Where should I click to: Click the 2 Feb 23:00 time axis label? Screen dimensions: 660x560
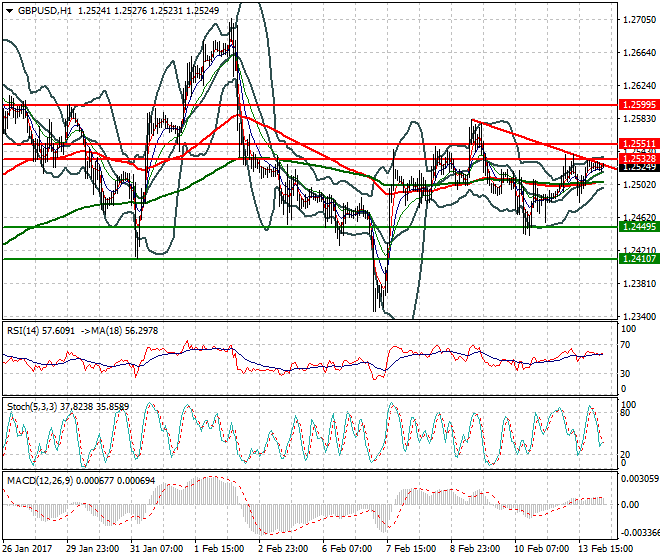283,549
